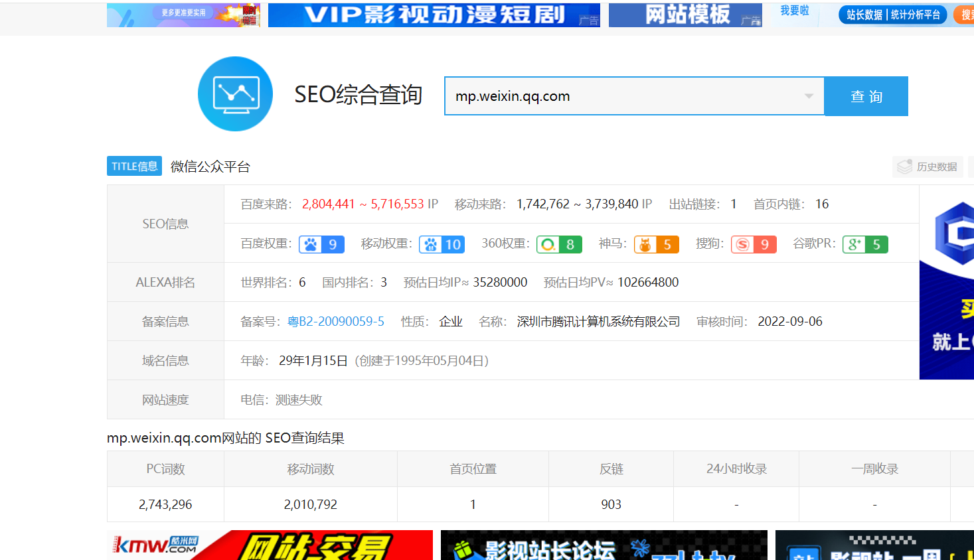Open the 粤B2-20090059-5 record number link
Viewport: 974px width, 560px height.
pos(336,322)
